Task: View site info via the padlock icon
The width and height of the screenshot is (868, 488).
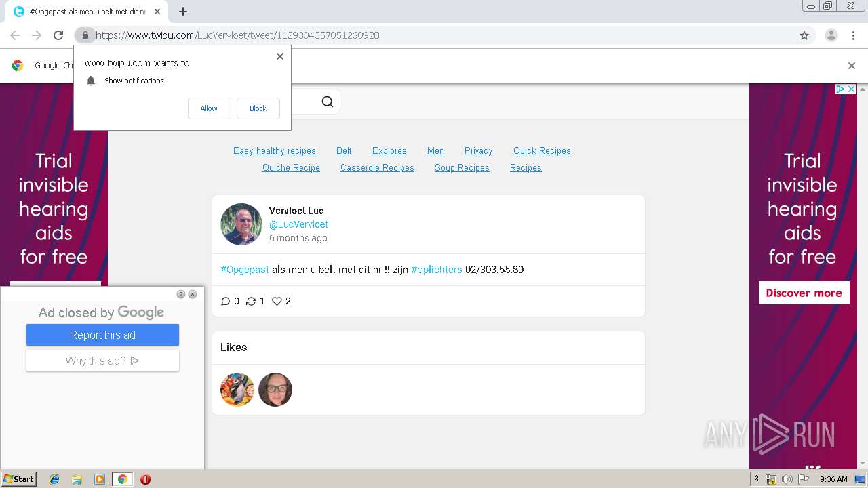Action: coord(85,35)
